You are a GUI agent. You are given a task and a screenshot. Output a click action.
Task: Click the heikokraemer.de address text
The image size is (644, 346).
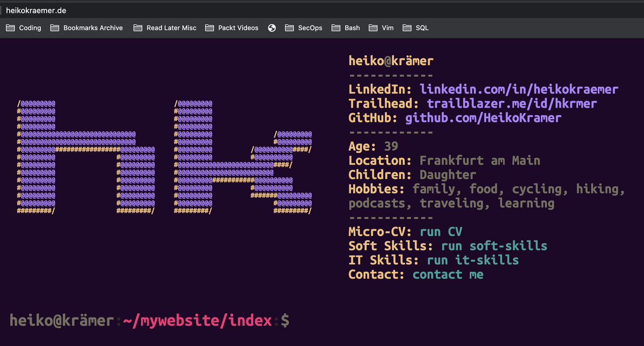[x=36, y=10]
